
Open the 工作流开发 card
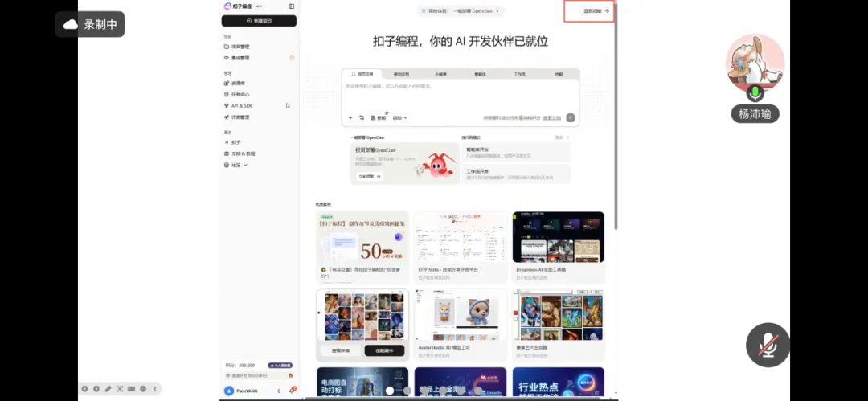tap(516, 174)
